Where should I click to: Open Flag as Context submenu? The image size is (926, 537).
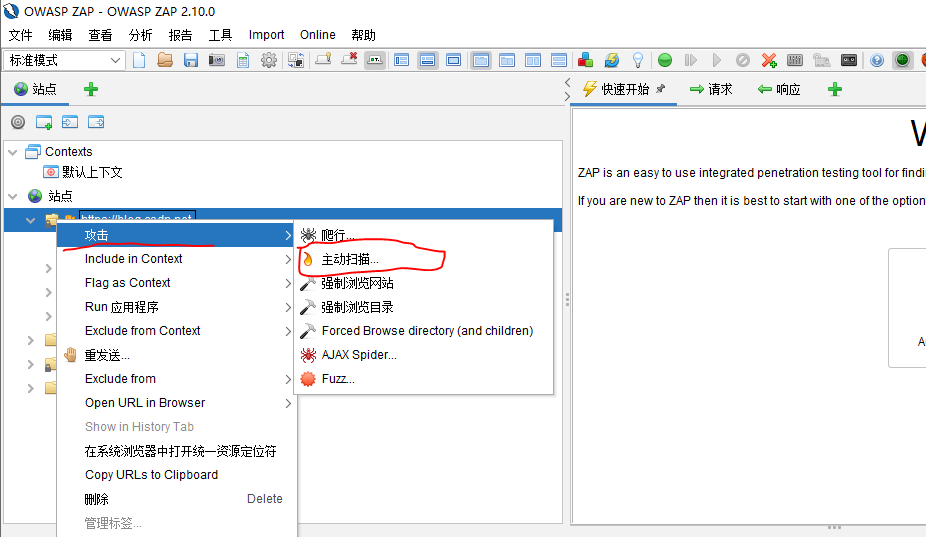point(177,283)
